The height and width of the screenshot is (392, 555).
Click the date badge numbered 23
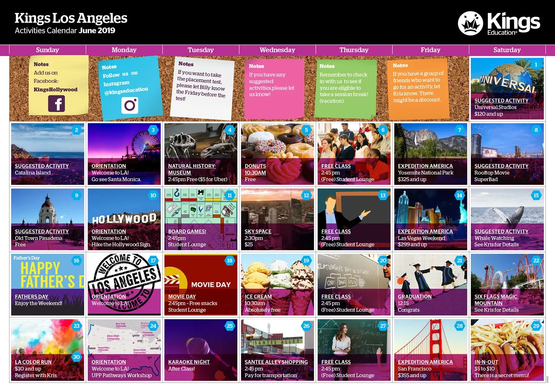pyautogui.click(x=76, y=326)
